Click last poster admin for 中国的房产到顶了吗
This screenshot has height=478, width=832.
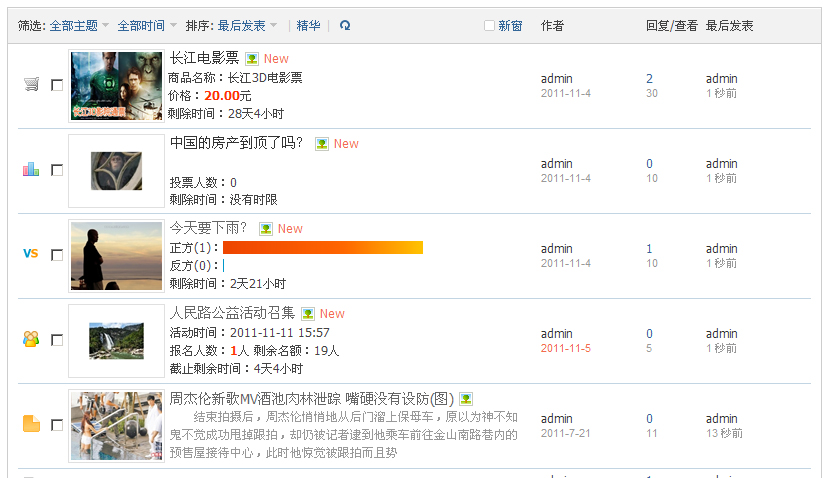click(722, 163)
